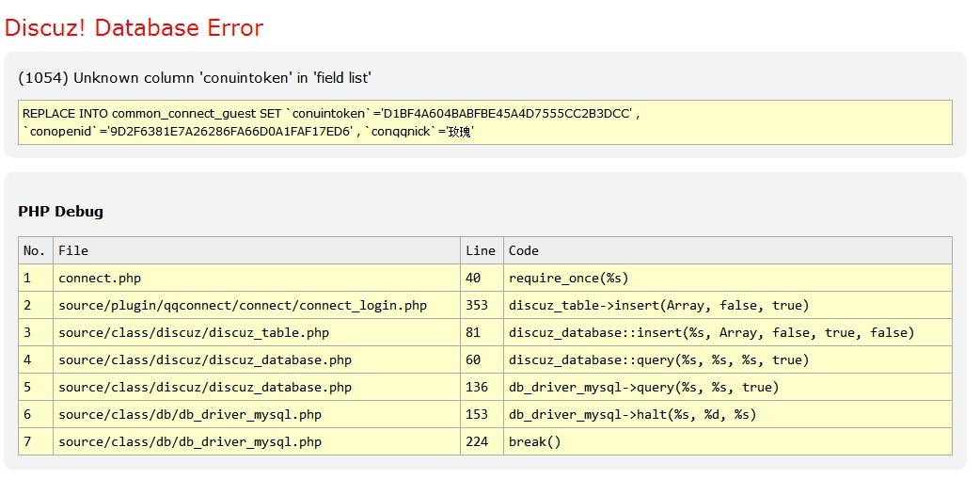The width and height of the screenshot is (980, 479).
Task: Click the 'File' column header
Action: [257, 250]
